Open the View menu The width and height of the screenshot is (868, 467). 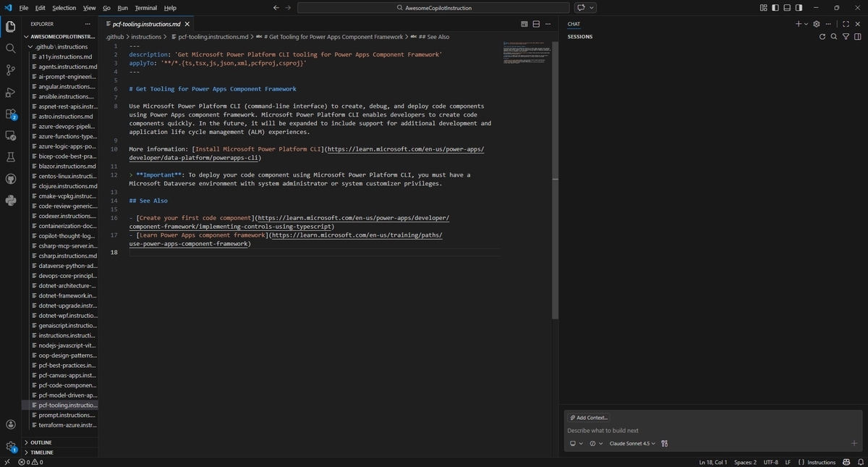click(89, 8)
